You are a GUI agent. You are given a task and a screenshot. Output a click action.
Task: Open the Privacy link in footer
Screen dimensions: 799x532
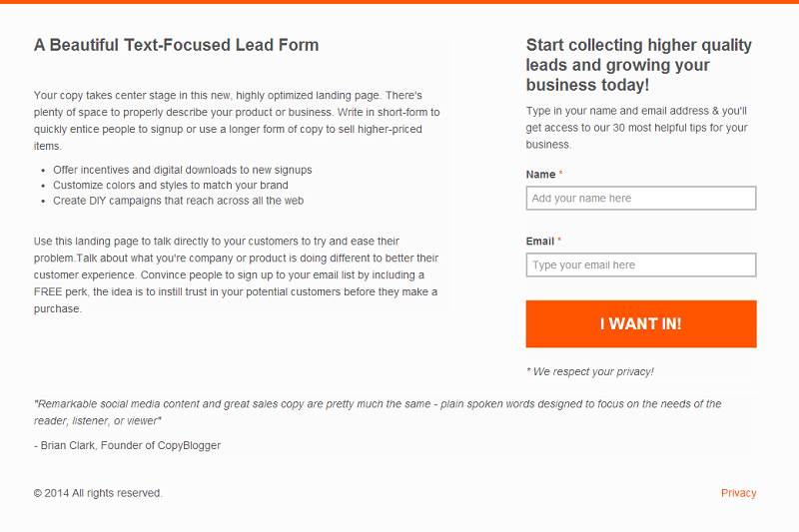point(738,493)
